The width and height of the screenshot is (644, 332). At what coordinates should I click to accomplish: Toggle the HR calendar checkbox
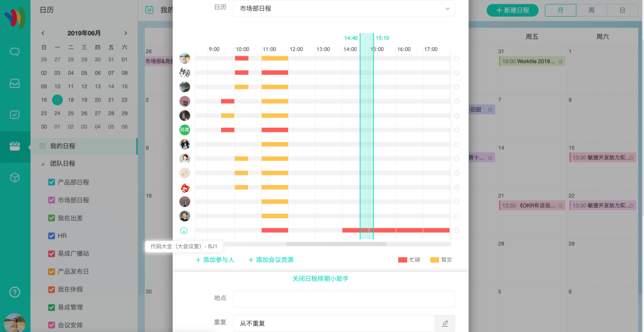[52, 236]
